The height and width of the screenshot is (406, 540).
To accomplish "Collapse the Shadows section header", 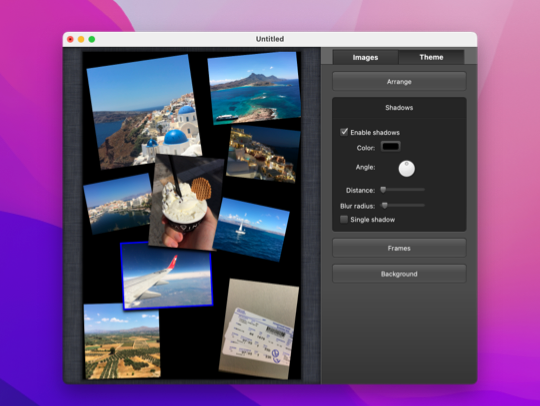I will pos(399,108).
